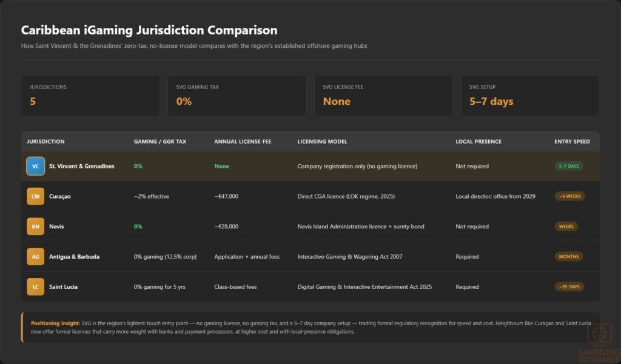The height and width of the screenshot is (364, 621).
Task: Click the ~€28,000 license fee cell
Action: pos(226,227)
